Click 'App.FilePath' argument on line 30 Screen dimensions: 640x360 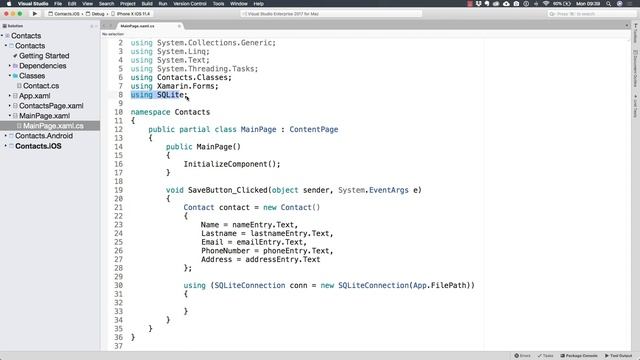point(440,285)
